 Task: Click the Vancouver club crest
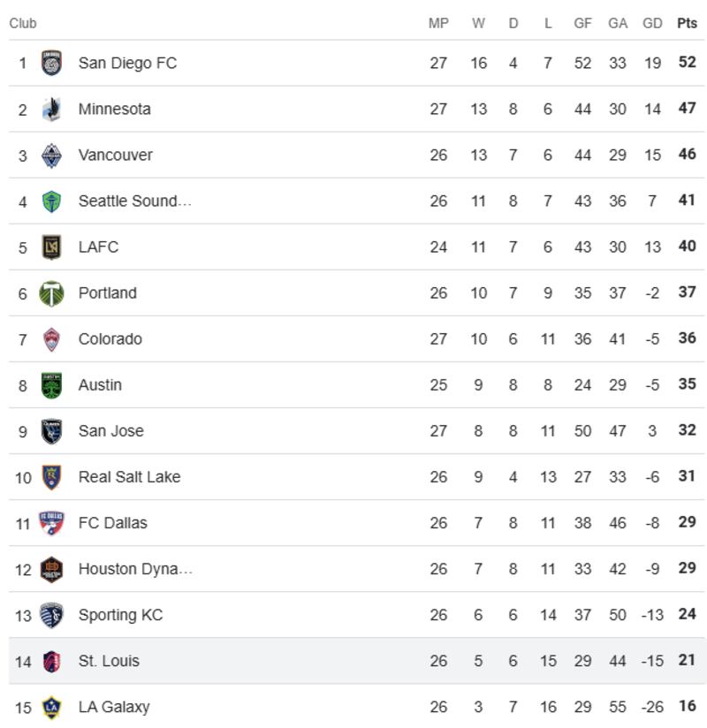click(52, 155)
